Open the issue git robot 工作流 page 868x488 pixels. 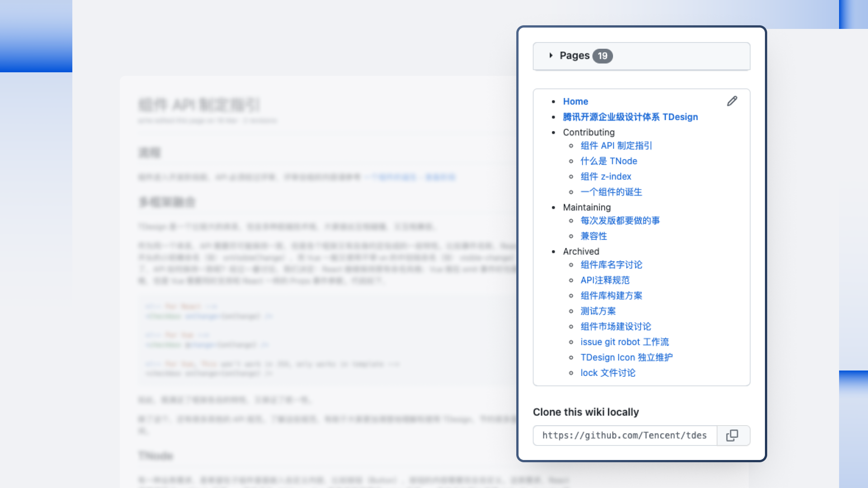pos(624,342)
